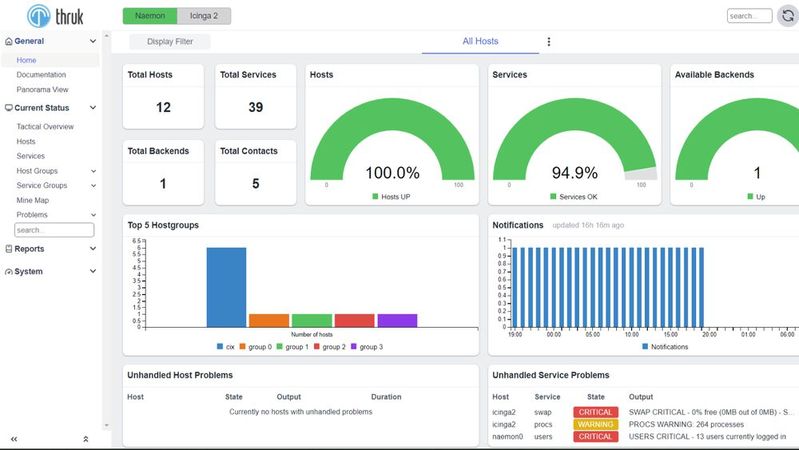Click the red CRITICAL badge for swap
The width and height of the screenshot is (799, 450).
tap(593, 411)
